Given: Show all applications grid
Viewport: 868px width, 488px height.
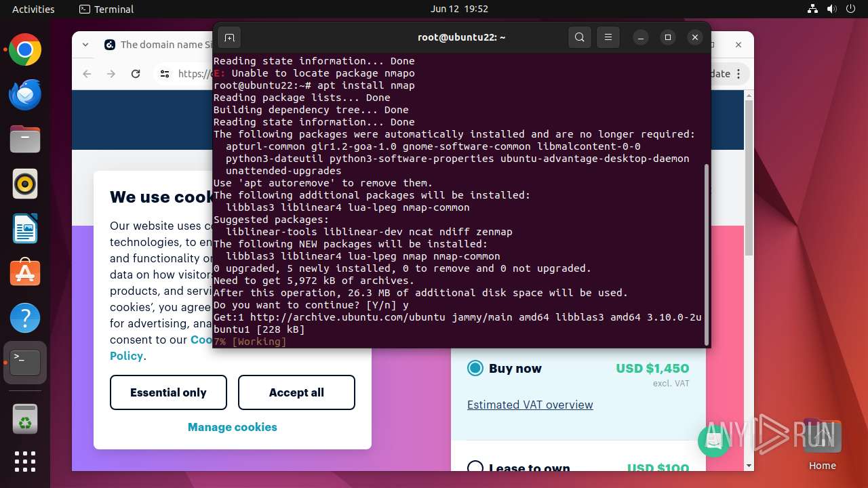Looking at the screenshot, I should (x=25, y=462).
